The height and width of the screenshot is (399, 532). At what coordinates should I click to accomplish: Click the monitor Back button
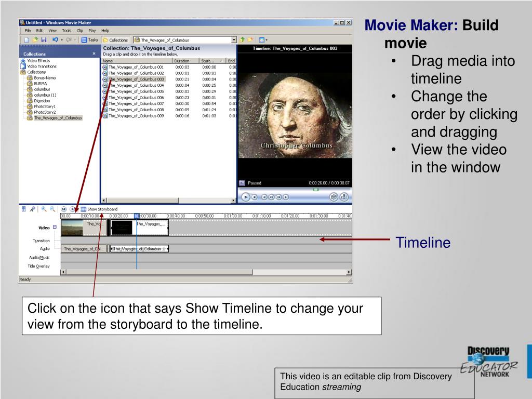tap(264, 197)
